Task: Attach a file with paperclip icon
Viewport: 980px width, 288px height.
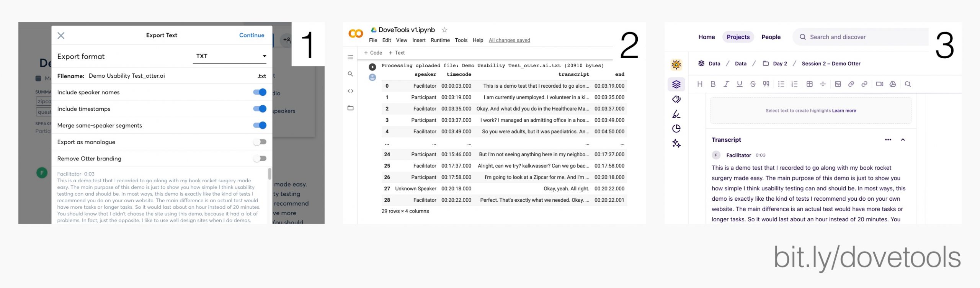Action: (x=851, y=84)
